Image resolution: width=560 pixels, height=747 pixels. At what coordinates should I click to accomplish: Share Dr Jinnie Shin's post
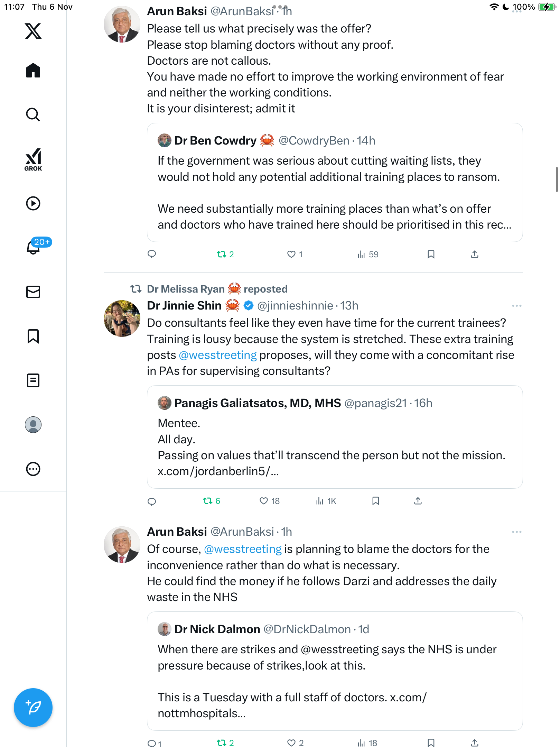(x=418, y=501)
